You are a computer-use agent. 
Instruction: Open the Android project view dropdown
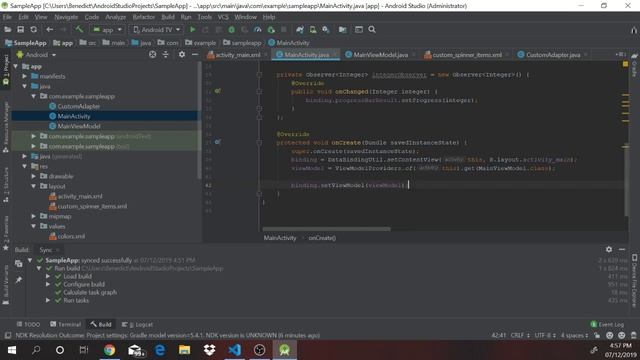coord(36,55)
